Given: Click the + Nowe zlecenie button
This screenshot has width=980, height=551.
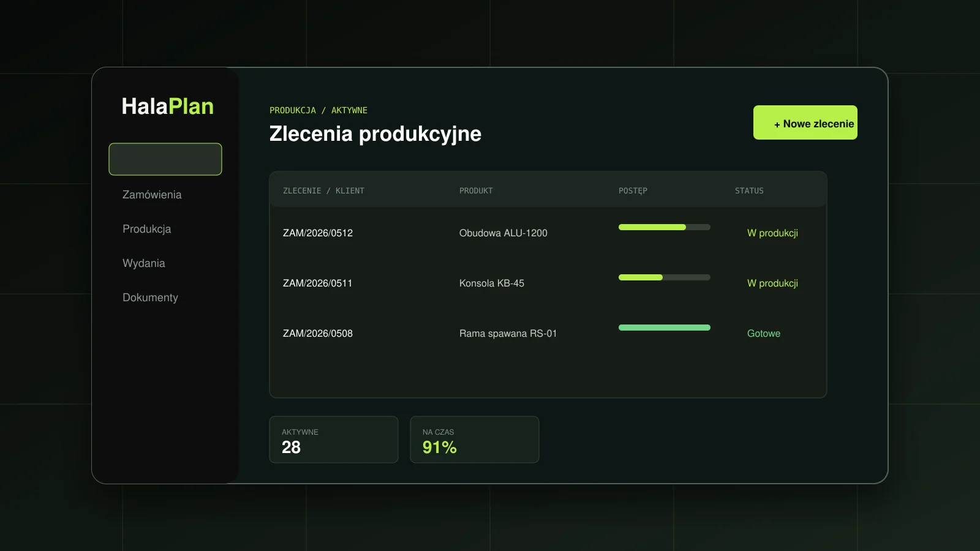Looking at the screenshot, I should click(805, 122).
